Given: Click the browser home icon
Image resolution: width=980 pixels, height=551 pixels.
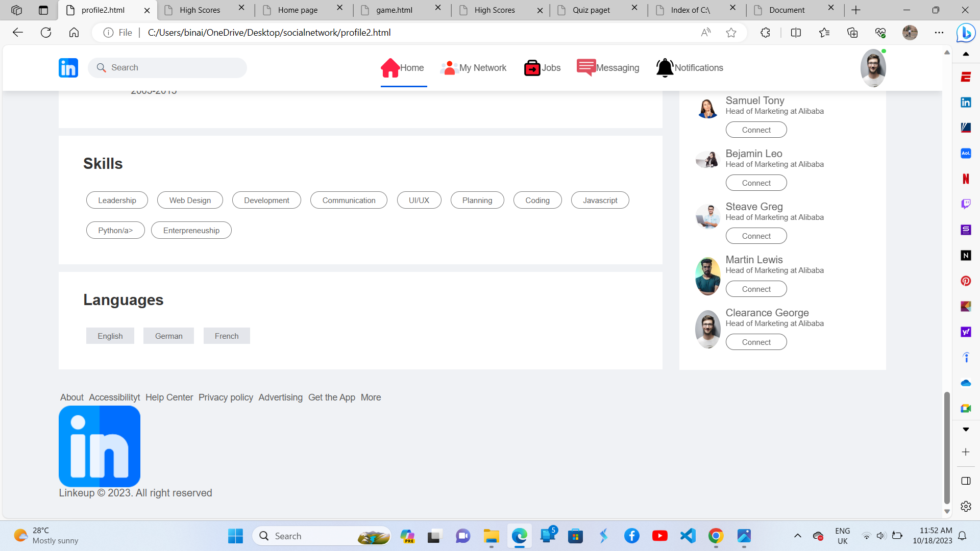Looking at the screenshot, I should (74, 33).
